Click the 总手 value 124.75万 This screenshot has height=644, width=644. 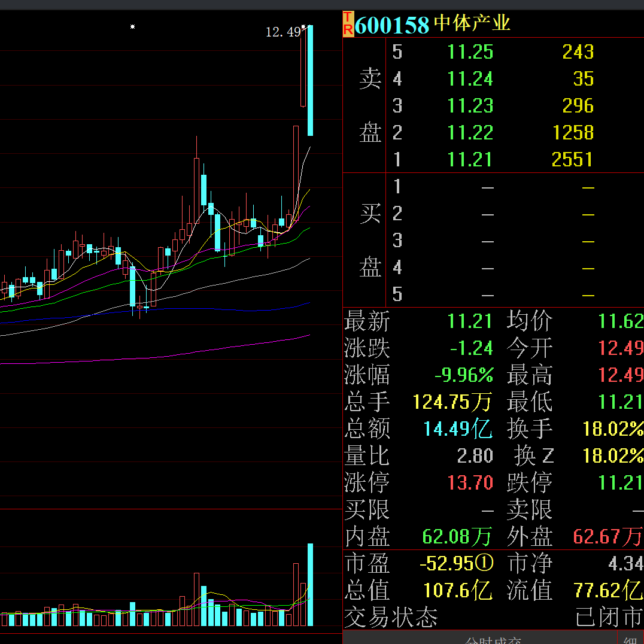pos(452,402)
